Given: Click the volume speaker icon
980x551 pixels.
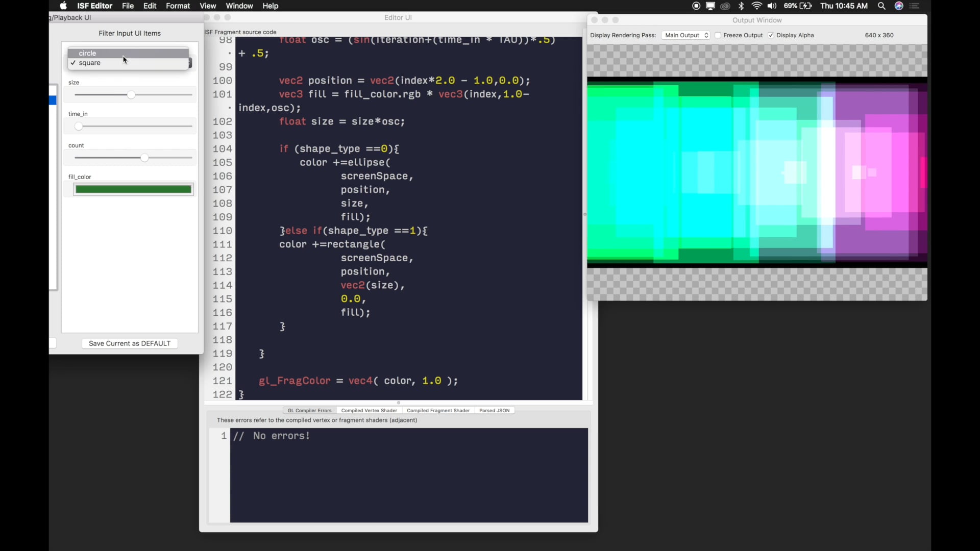Looking at the screenshot, I should 772,6.
